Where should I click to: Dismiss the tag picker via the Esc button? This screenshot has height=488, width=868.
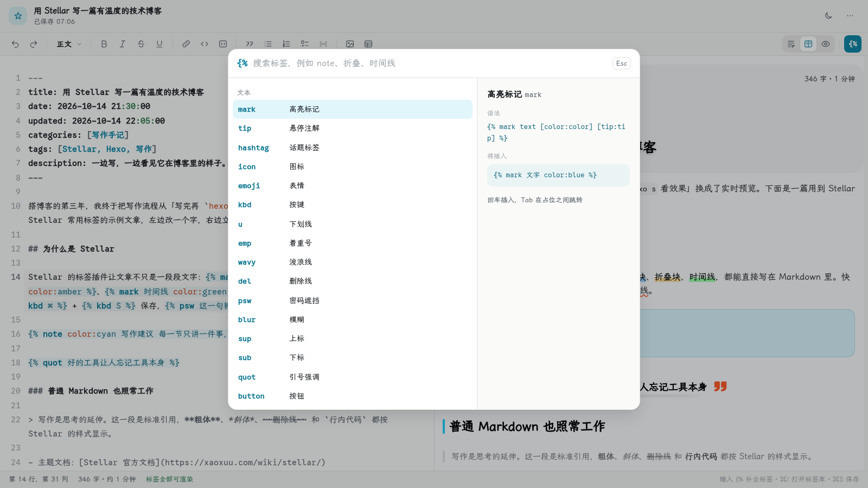(622, 63)
